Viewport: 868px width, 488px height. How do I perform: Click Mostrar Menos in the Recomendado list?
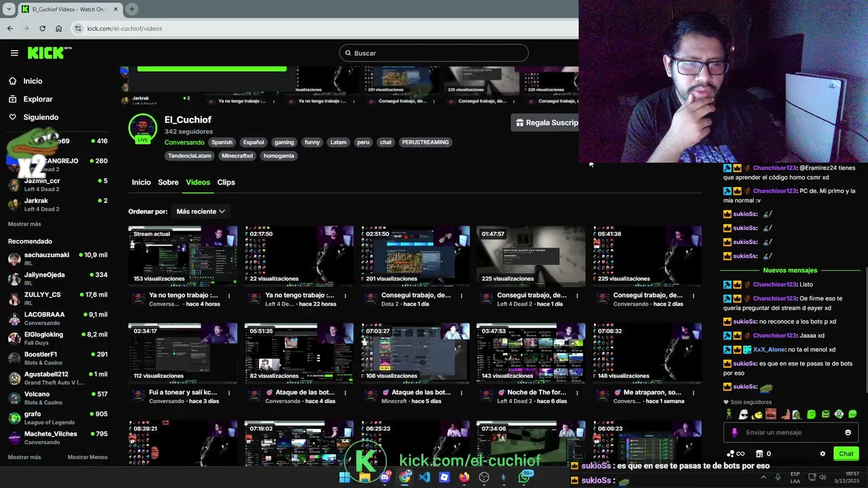tap(87, 457)
